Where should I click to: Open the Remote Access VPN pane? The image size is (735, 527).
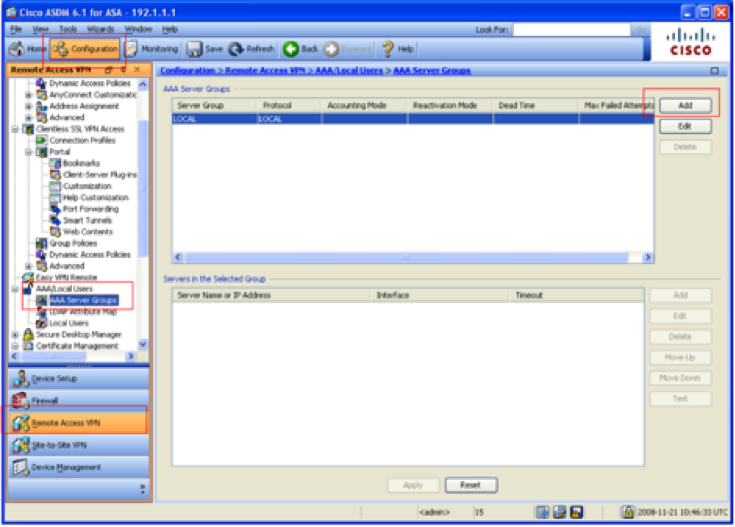78,423
